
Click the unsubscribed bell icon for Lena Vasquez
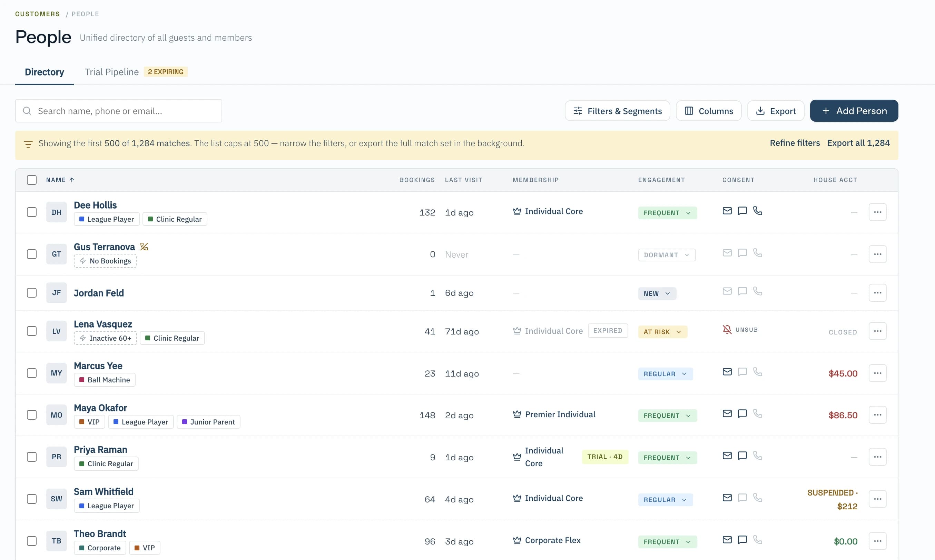pyautogui.click(x=727, y=329)
